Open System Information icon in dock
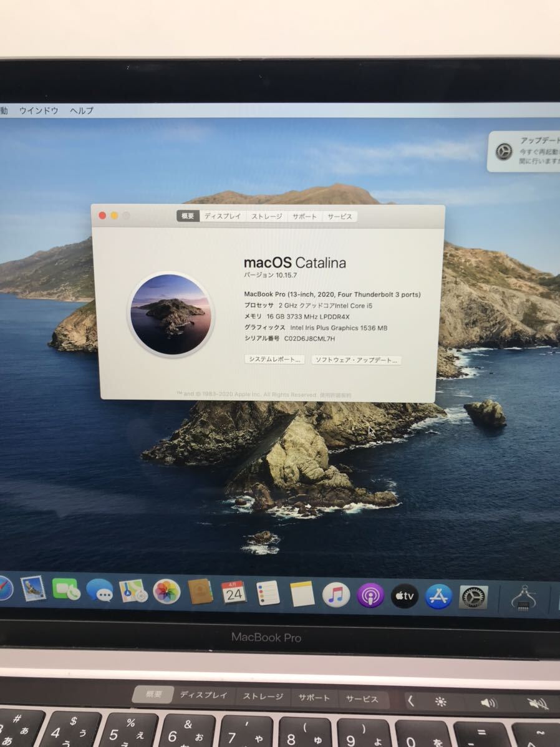 pyautogui.click(x=523, y=599)
